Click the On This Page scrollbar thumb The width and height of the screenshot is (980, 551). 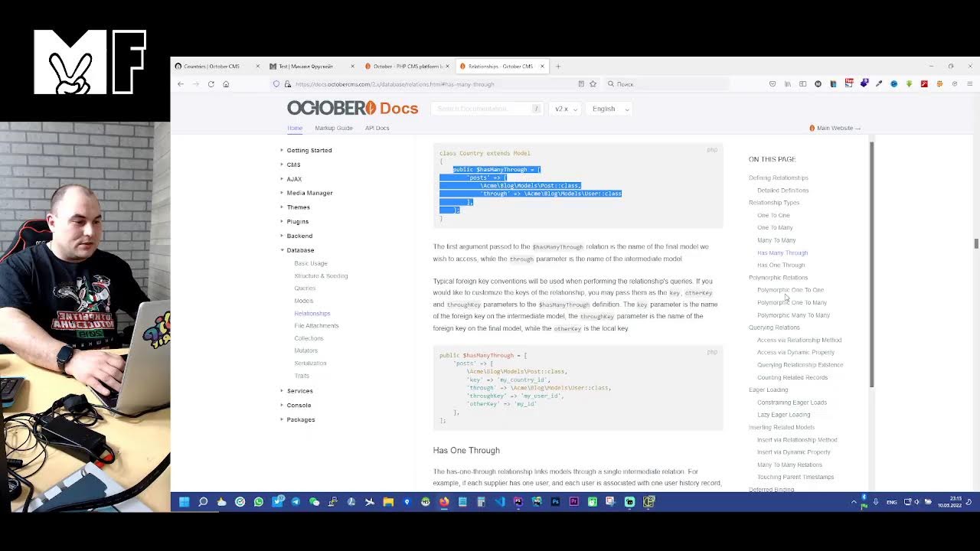pyautogui.click(x=871, y=264)
